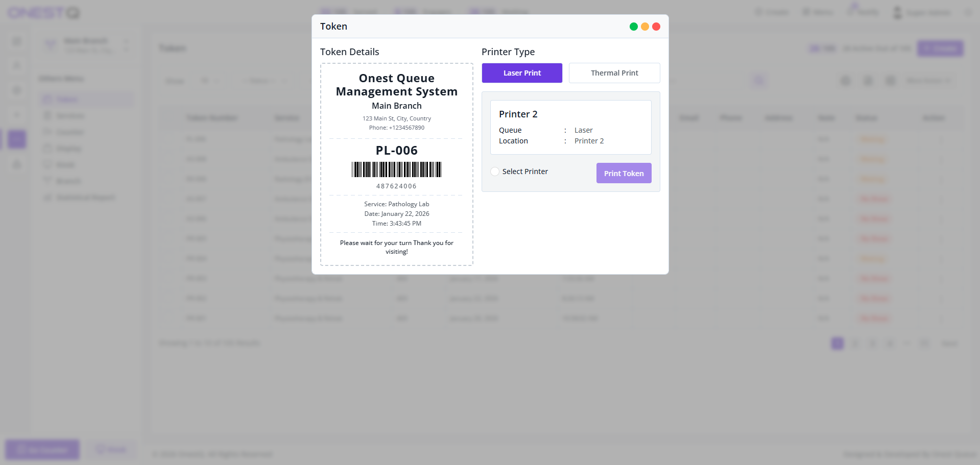Click the Onest Queue Management System heading
This screenshot has height=465, width=980.
click(x=396, y=85)
